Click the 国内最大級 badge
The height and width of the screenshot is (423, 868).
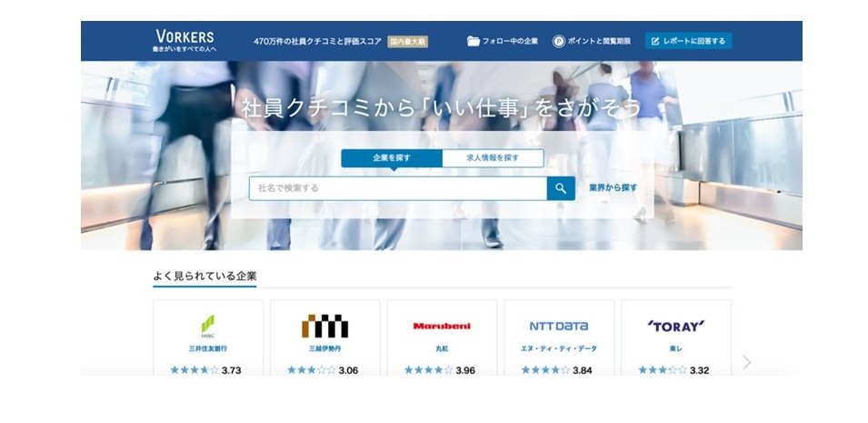(407, 41)
